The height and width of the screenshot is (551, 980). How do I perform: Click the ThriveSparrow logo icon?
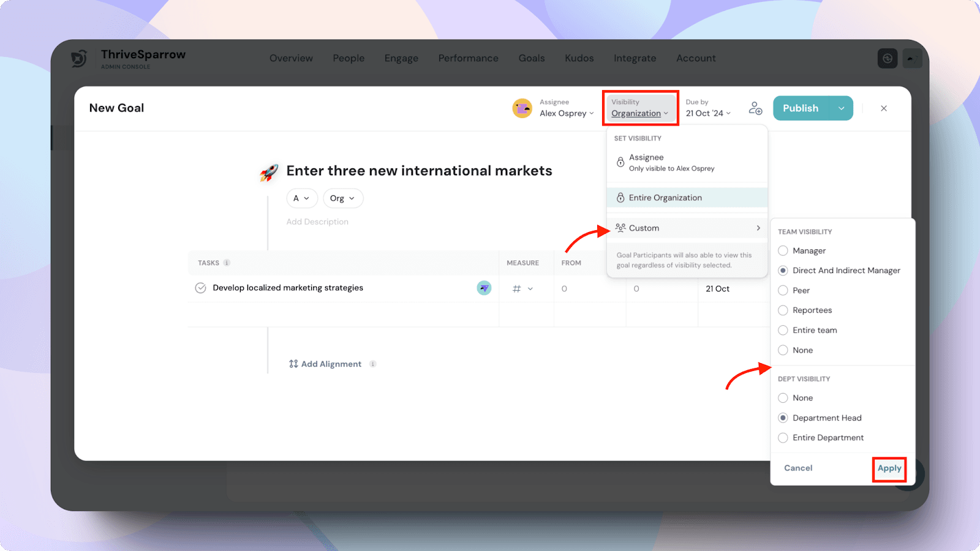pyautogui.click(x=80, y=58)
